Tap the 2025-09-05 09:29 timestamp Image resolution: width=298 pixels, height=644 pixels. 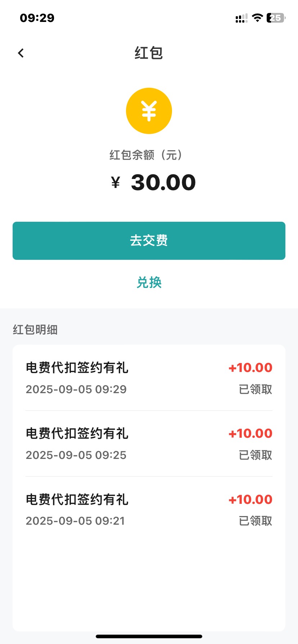click(x=76, y=389)
